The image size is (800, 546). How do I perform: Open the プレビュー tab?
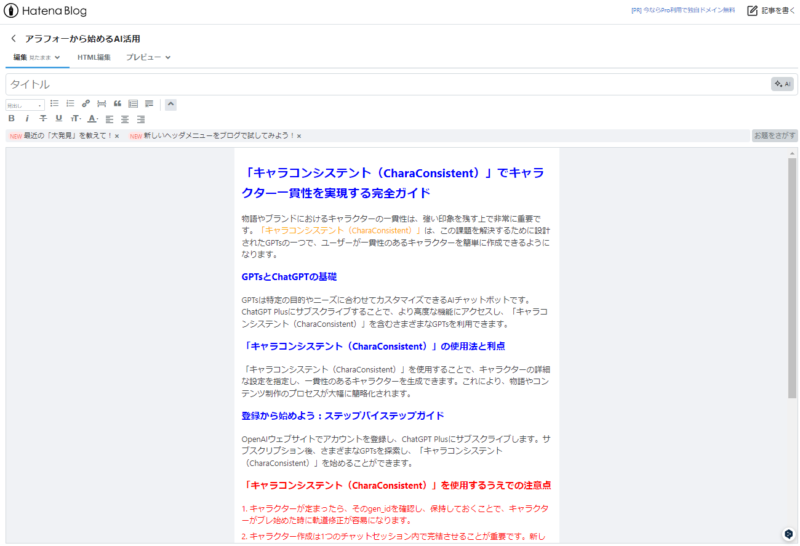[143, 57]
